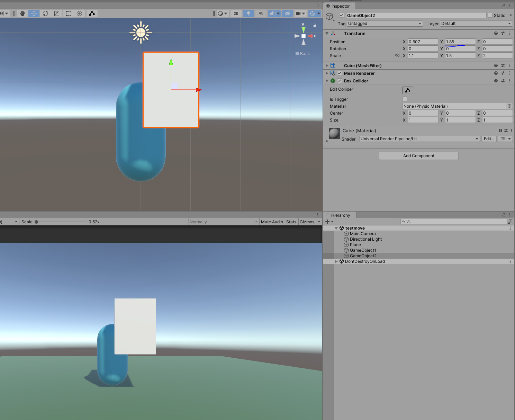Select the Scale tool
This screenshot has width=515, height=420.
tap(57, 14)
